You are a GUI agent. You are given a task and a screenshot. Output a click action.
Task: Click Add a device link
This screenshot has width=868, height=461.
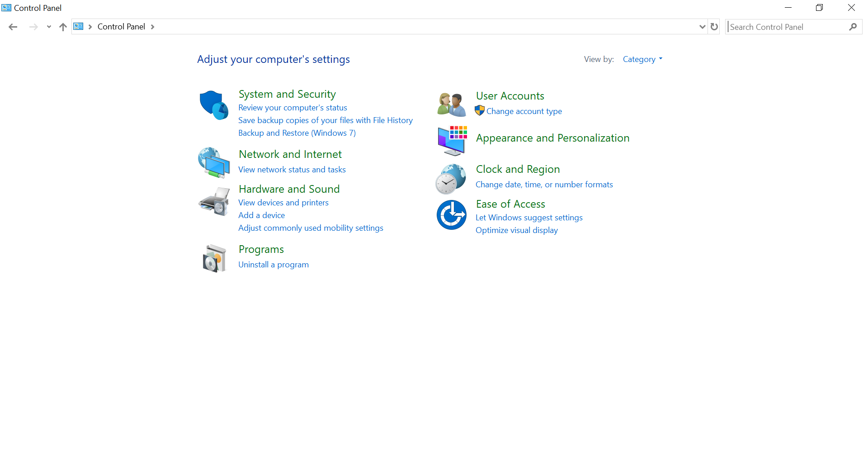click(x=262, y=215)
